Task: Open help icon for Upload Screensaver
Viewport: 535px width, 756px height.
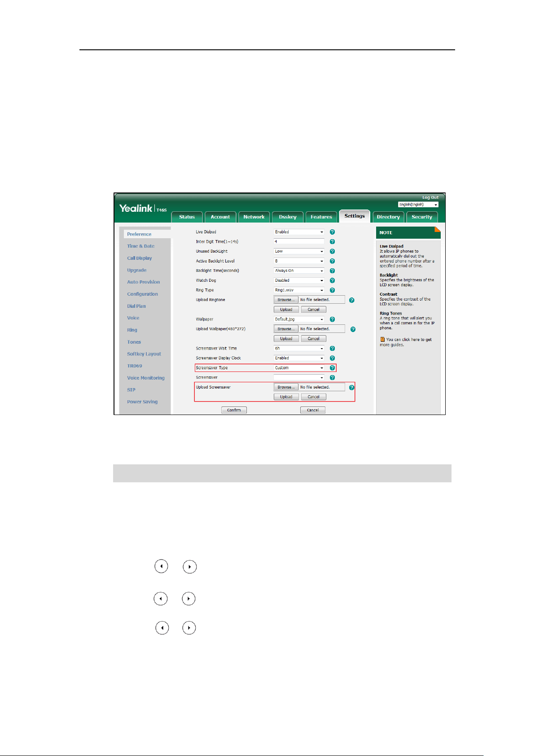Action: pos(351,387)
